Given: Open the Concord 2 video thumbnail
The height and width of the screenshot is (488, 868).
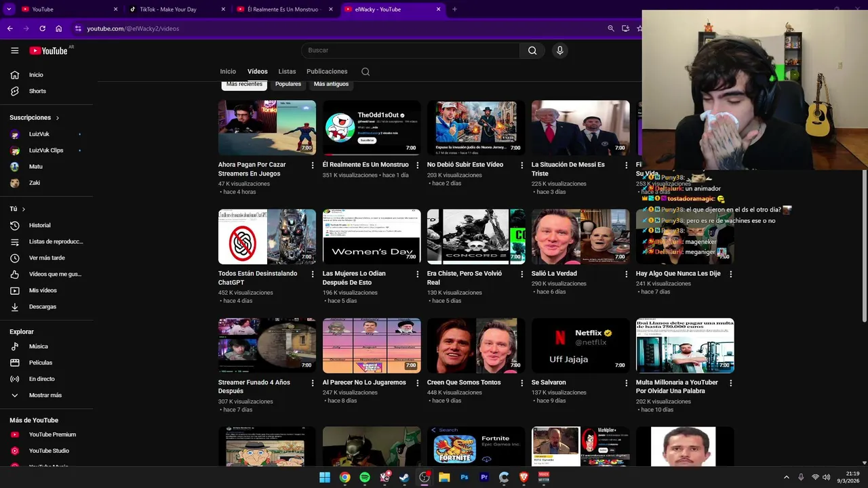Looking at the screenshot, I should pyautogui.click(x=476, y=237).
